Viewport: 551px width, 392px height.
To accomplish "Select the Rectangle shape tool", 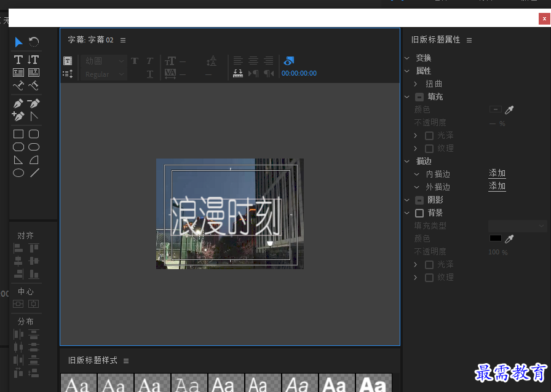I will tap(18, 134).
